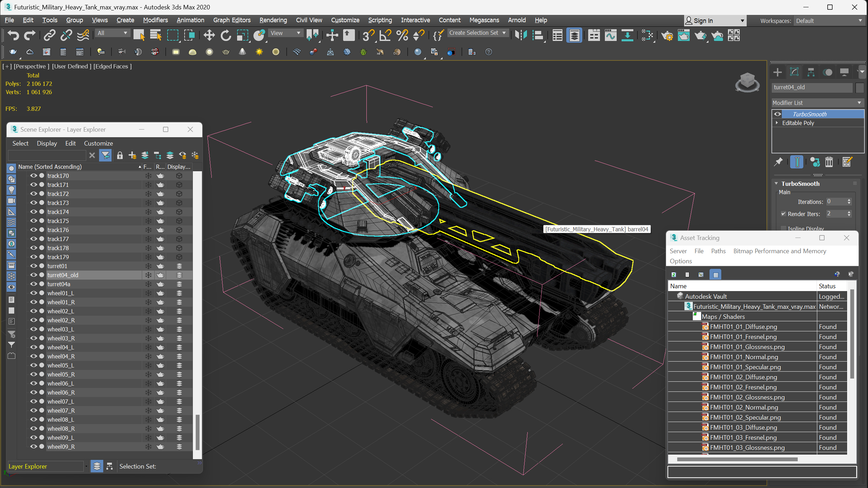Screen dimensions: 868x488
Task: Click the ViewCube in viewport
Action: pyautogui.click(x=747, y=82)
